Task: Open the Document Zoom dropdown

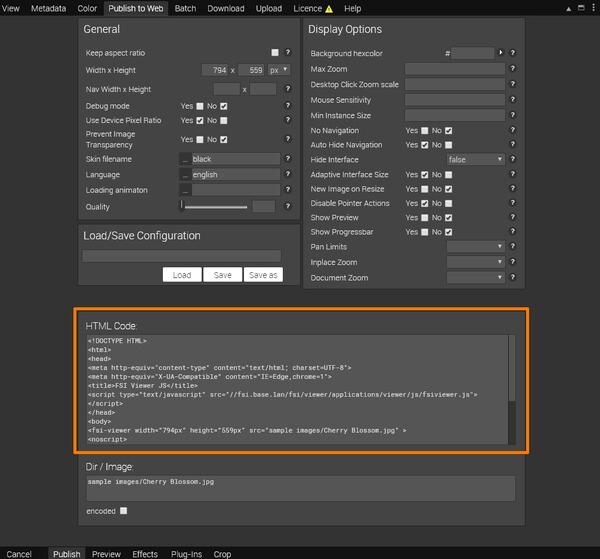Action: pyautogui.click(x=476, y=278)
